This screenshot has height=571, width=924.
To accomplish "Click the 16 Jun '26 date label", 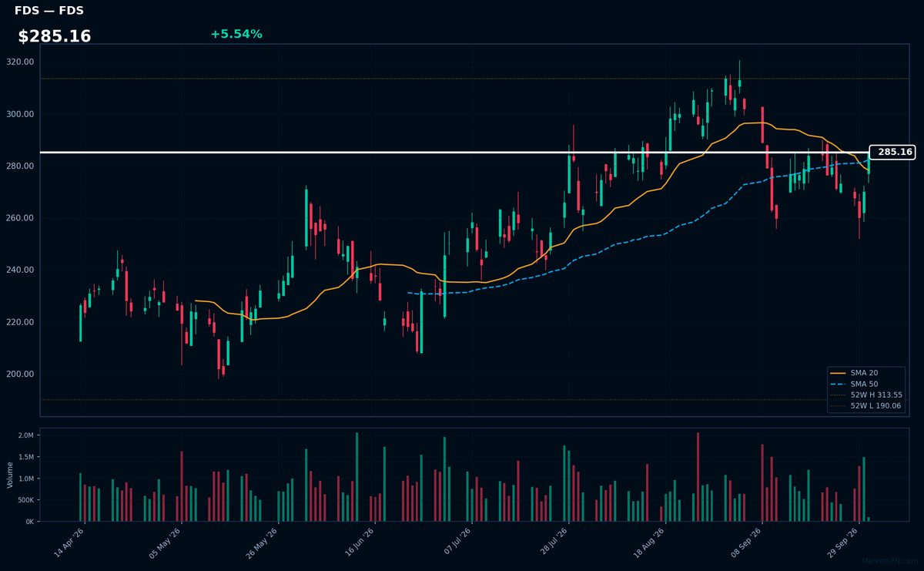I will pyautogui.click(x=360, y=542).
